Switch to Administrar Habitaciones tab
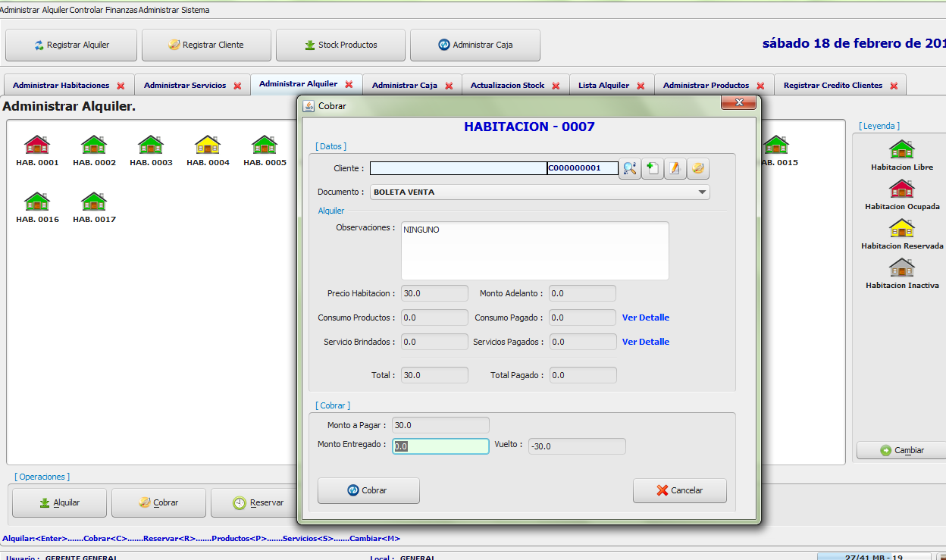The height and width of the screenshot is (560, 946). click(61, 86)
